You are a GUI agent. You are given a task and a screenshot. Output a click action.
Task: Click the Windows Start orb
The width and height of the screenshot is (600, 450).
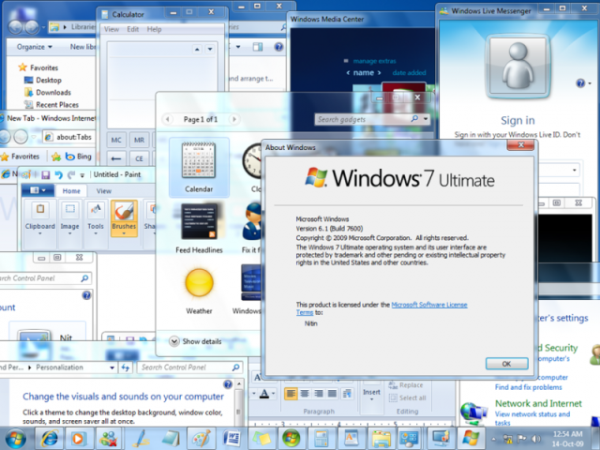(x=16, y=439)
